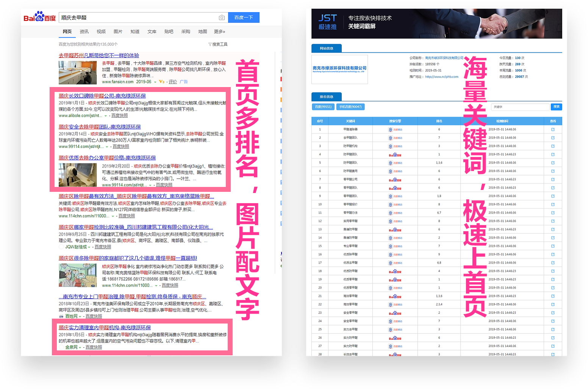Open view icon for row 10 零甲醛报价
Viewport: 588px width, 389px height.
553,204
